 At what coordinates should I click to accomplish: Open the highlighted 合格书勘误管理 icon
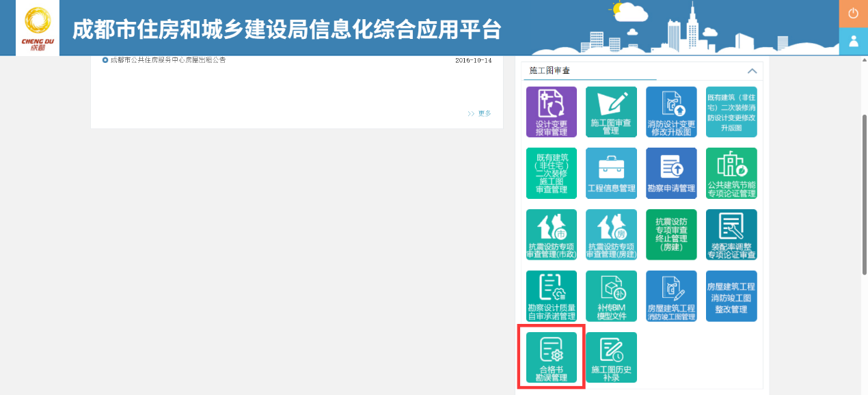pos(551,357)
